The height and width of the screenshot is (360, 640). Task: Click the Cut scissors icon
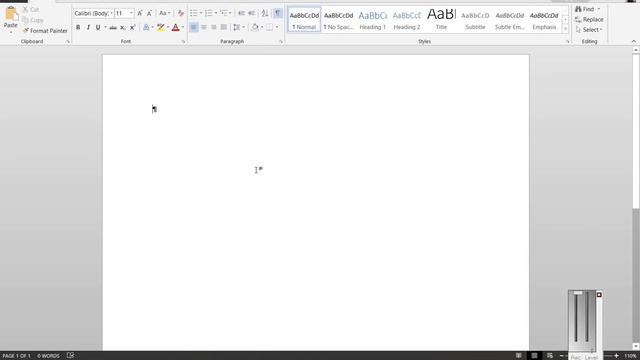25,9
